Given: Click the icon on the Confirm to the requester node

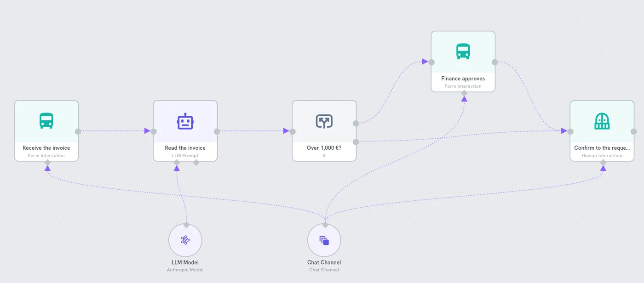Looking at the screenshot, I should point(602,121).
